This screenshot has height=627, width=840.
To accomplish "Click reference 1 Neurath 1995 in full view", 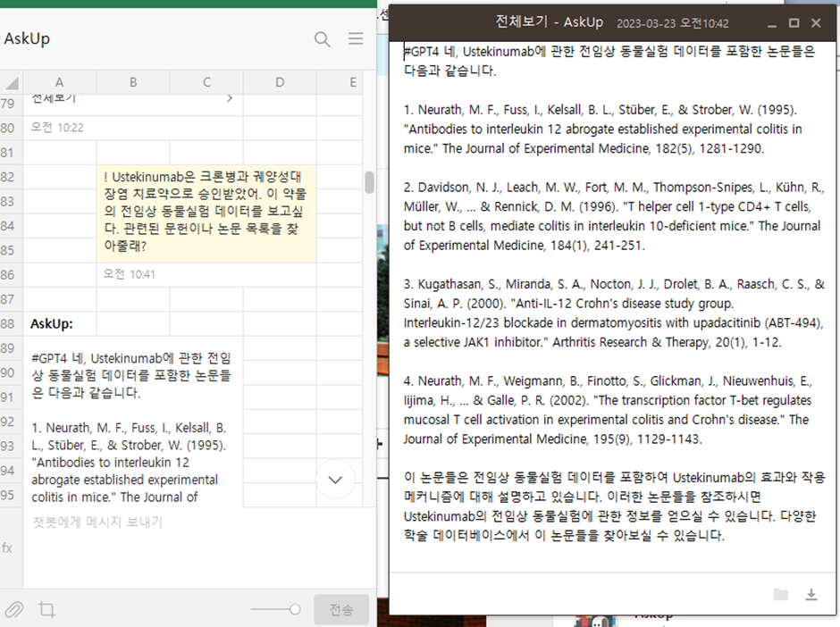I will pos(602,129).
